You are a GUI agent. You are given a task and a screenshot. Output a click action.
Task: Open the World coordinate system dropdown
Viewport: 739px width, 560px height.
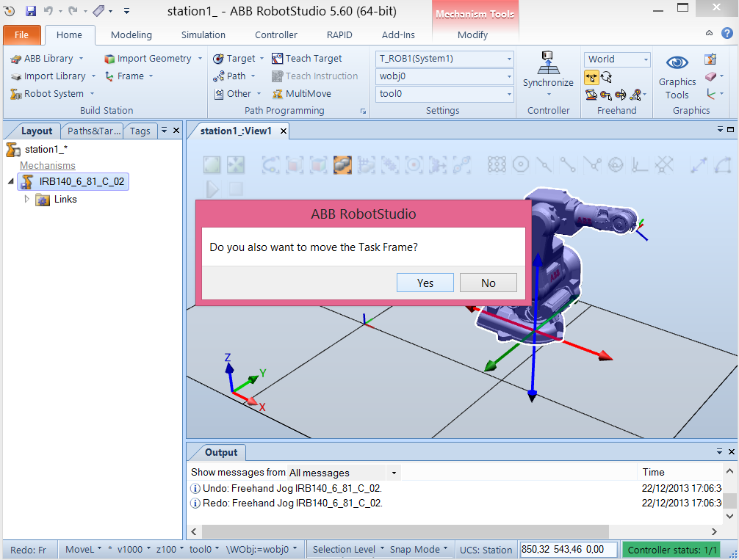[617, 59]
